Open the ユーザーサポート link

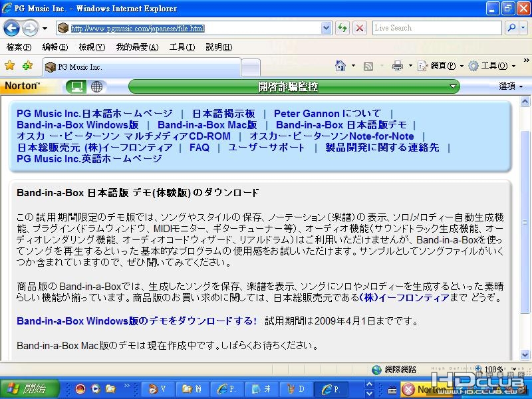[x=267, y=148]
